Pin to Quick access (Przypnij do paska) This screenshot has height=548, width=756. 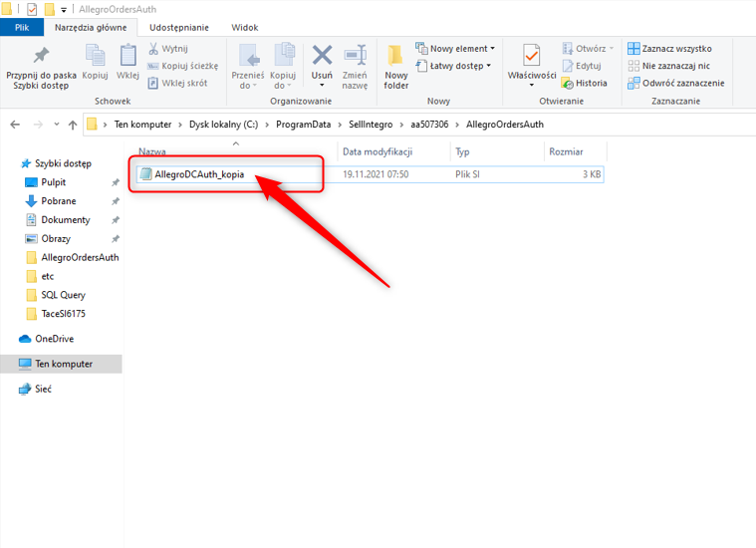point(41,68)
